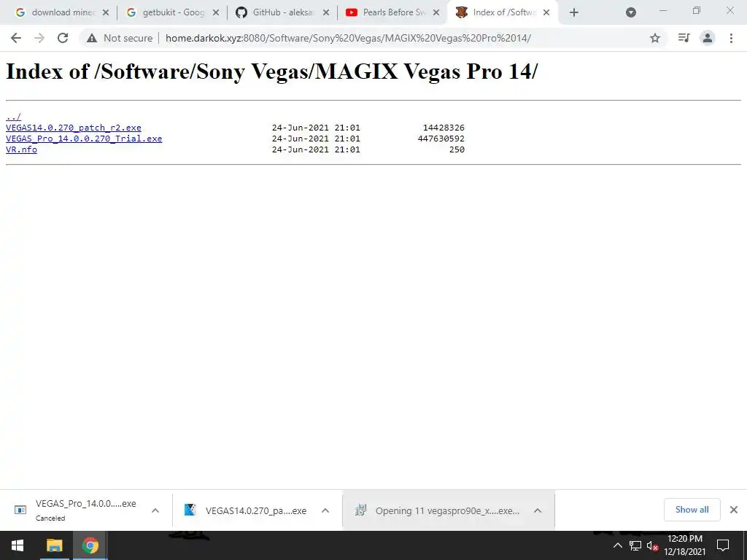Click the VR.nfo size value 250
Screen dimensions: 747x560
point(457,149)
